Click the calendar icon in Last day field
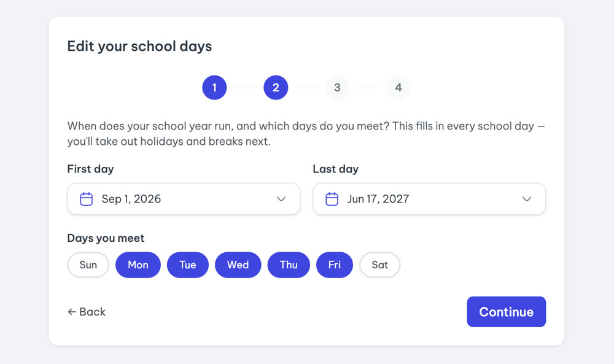This screenshot has height=364, width=614. pyautogui.click(x=332, y=199)
